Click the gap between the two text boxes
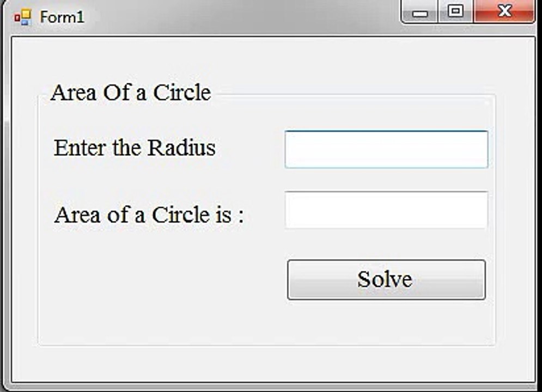 coord(386,180)
